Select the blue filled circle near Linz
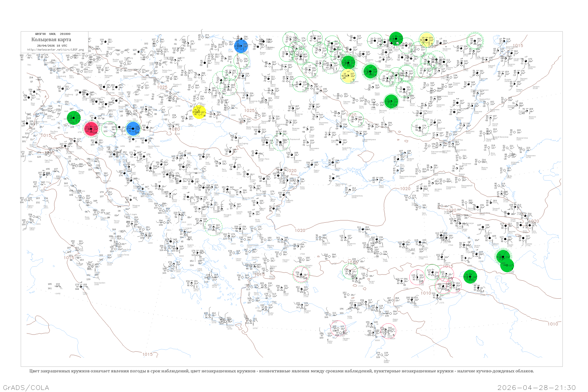 (133, 129)
